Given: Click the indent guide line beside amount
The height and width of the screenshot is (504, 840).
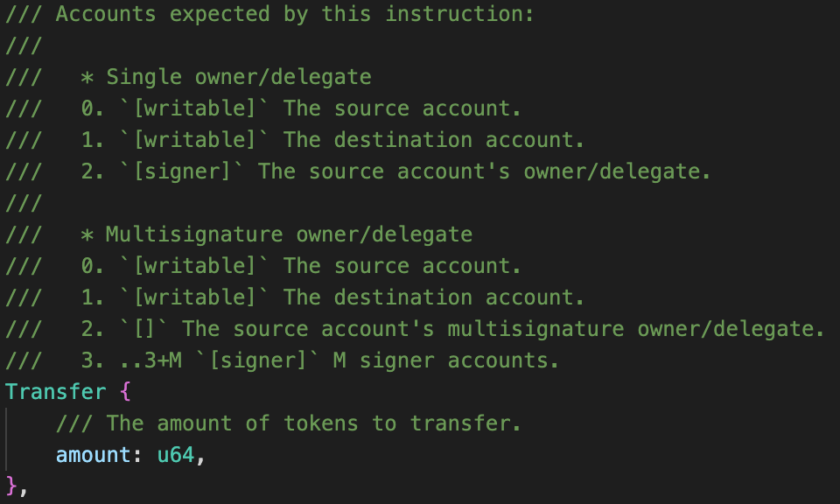Looking at the screenshot, I should (7, 439).
